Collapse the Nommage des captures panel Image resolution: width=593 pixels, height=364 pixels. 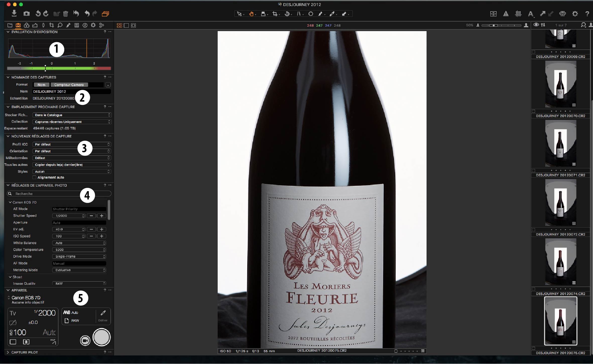[x=8, y=77]
